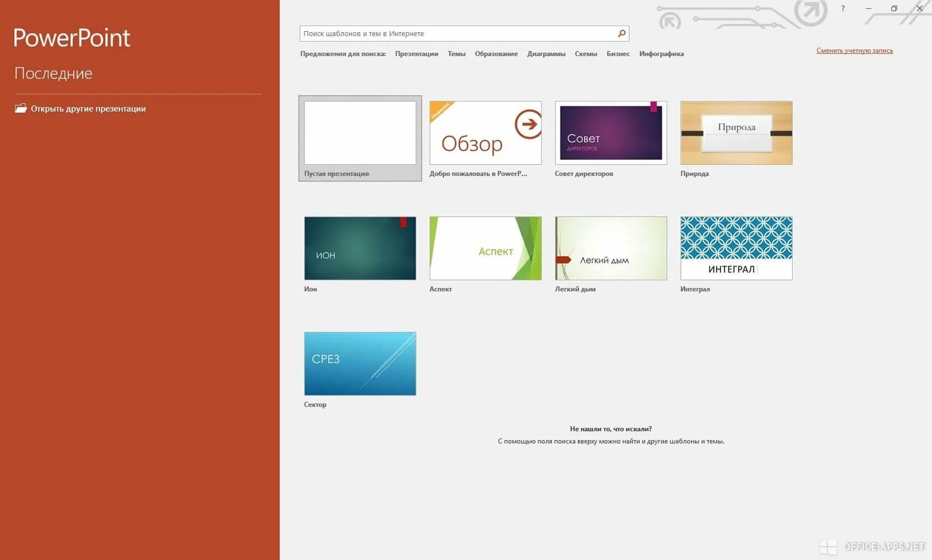Image resolution: width=932 pixels, height=560 pixels.
Task: Click the 'Аспект' caption below thumbnail
Action: click(x=440, y=289)
